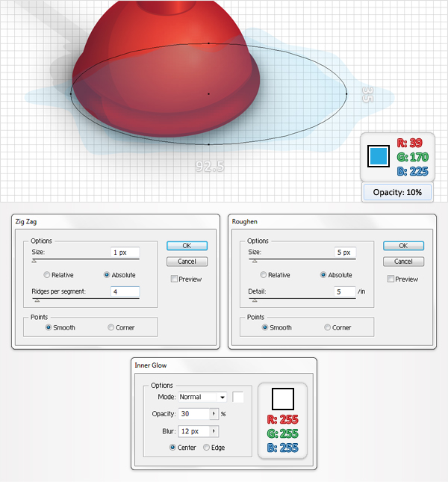
Task: Click the Inner Glow color swatch
Action: [x=238, y=397]
